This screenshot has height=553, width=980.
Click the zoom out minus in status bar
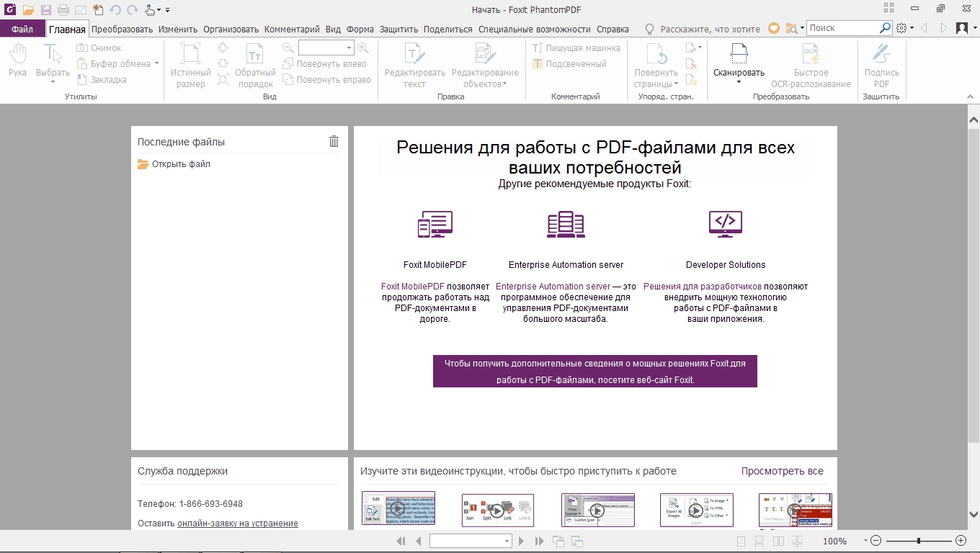[x=876, y=541]
